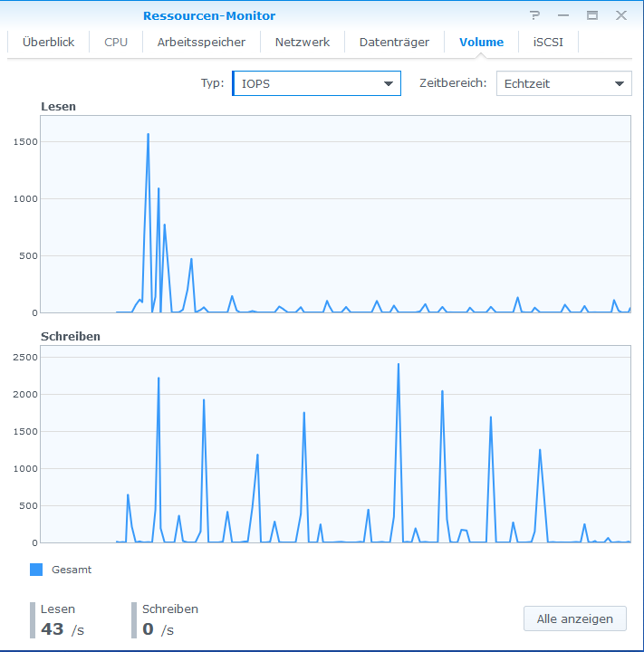Open the help question mark icon
The image size is (644, 652).
535,15
